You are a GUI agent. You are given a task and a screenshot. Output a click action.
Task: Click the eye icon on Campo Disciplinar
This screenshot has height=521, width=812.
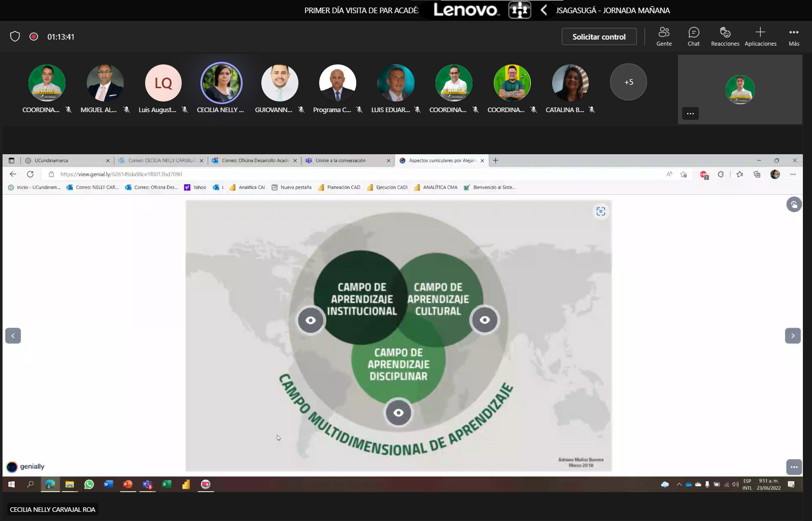click(398, 413)
